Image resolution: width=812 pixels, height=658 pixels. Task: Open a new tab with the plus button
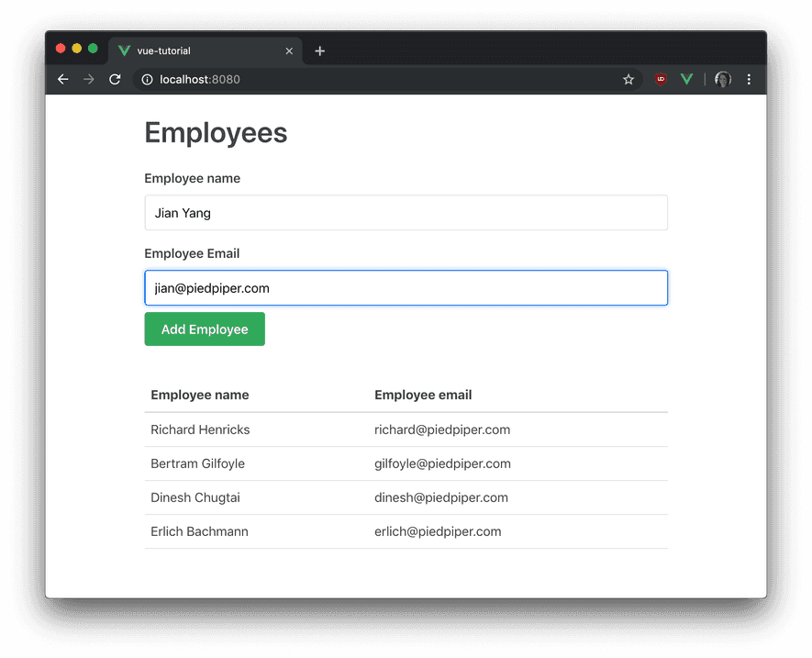319,50
